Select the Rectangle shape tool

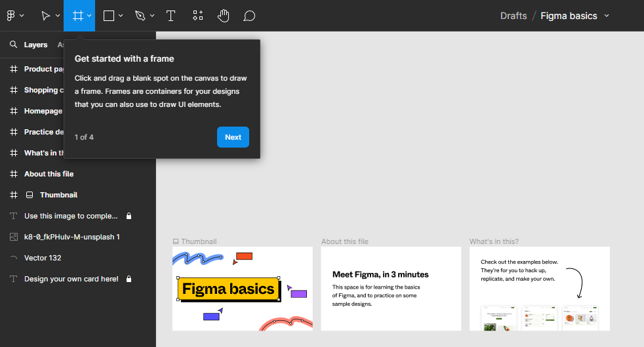pyautogui.click(x=109, y=15)
